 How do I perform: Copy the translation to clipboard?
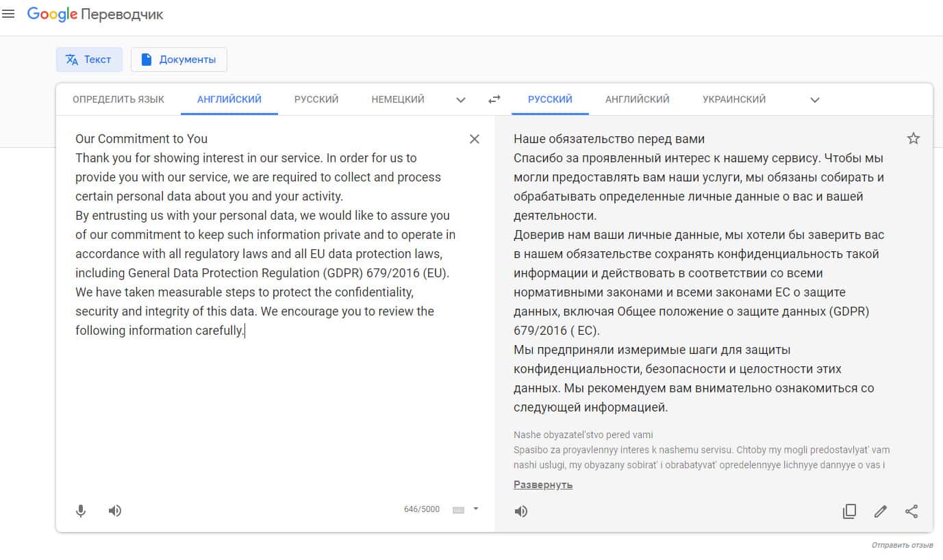pos(849,511)
